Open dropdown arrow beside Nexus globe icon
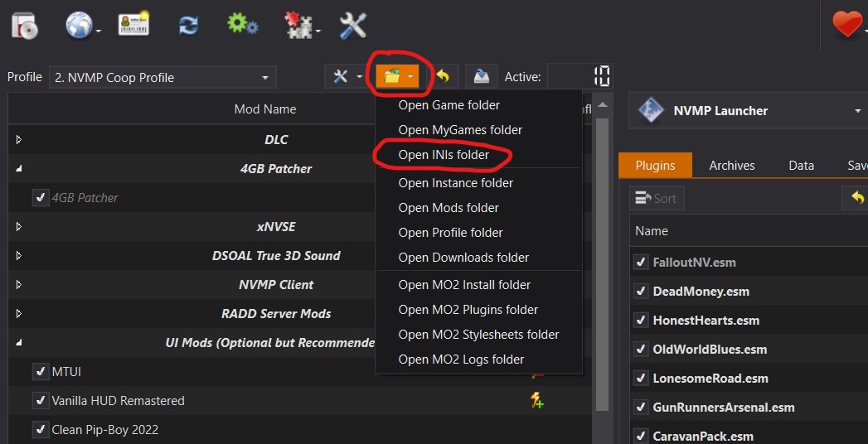The width and height of the screenshot is (868, 444). pyautogui.click(x=98, y=31)
